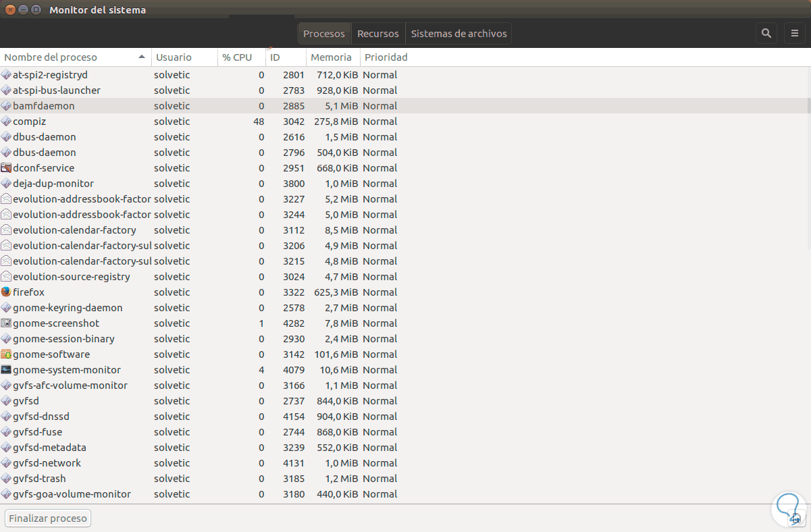Select the gvfsd-trash process name

click(39, 479)
